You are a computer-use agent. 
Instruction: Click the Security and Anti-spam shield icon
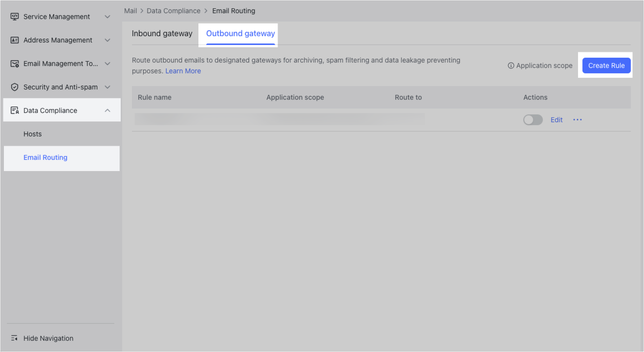tap(15, 87)
